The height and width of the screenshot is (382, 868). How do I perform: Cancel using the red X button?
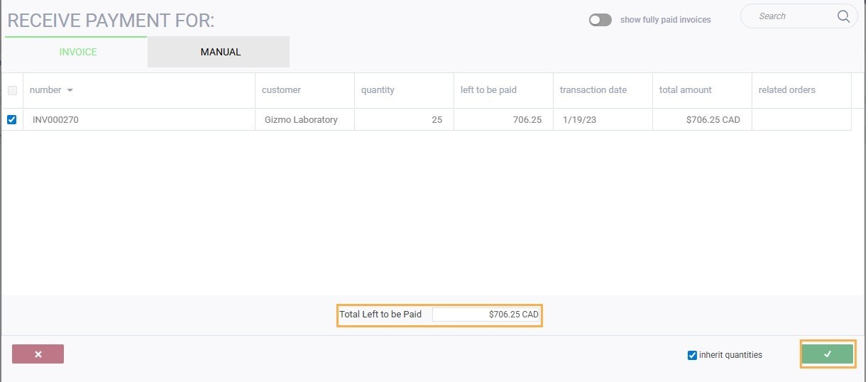coord(38,354)
